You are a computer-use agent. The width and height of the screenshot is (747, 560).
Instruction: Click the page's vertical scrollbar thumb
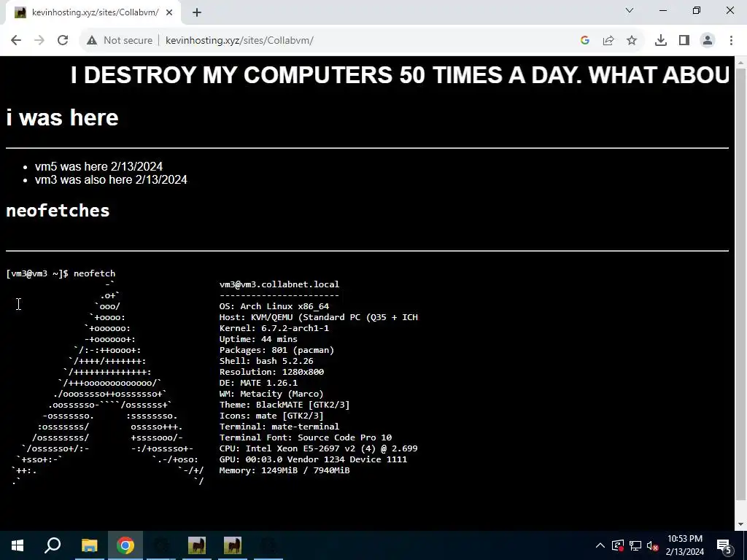tap(741, 286)
